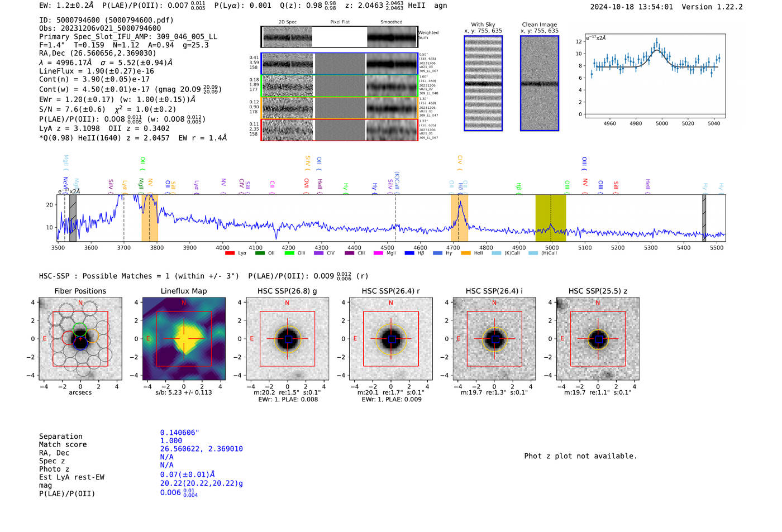Click the Version 1.22.2 label
Image resolution: width=782 pixels, height=532 pixels.
coord(713,7)
